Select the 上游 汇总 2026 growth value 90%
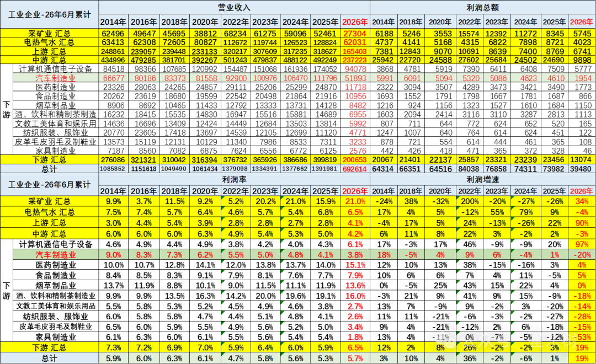Screen dimensions: 596x364 [582, 223]
